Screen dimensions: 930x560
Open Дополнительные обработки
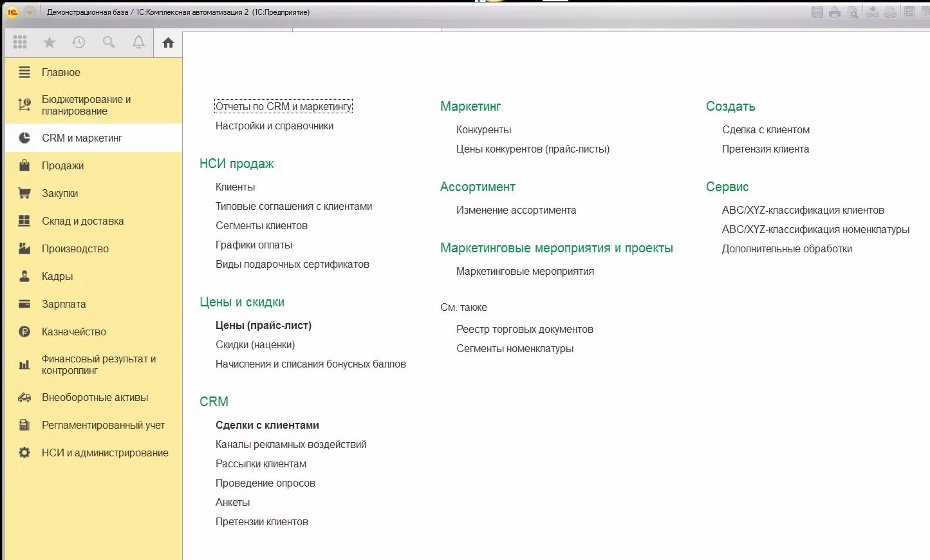pyautogui.click(x=786, y=248)
